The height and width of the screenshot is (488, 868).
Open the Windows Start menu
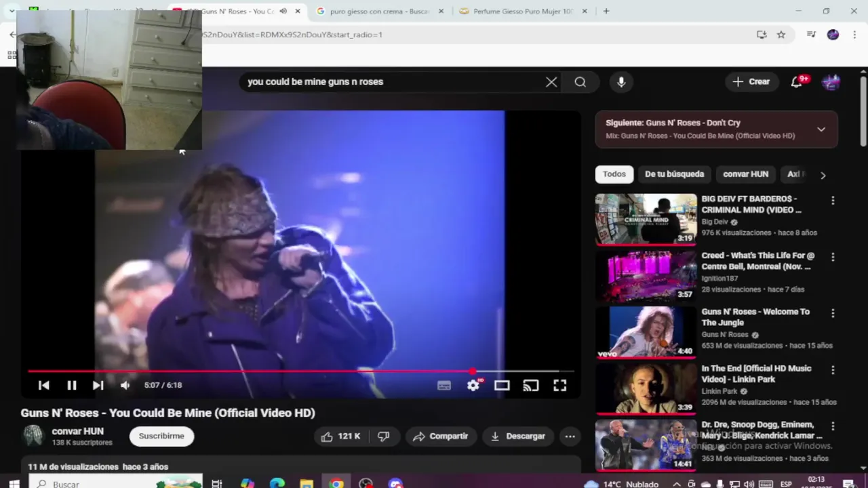click(x=14, y=484)
